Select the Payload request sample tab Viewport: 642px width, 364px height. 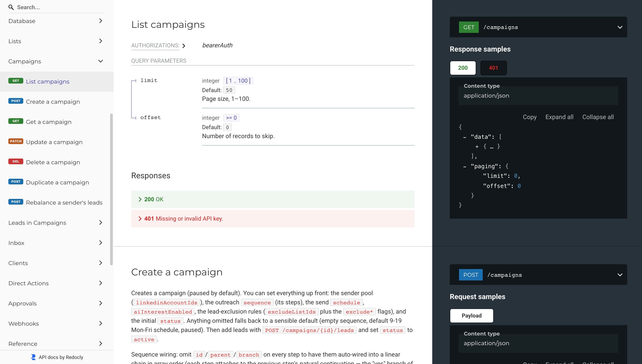coord(472,316)
